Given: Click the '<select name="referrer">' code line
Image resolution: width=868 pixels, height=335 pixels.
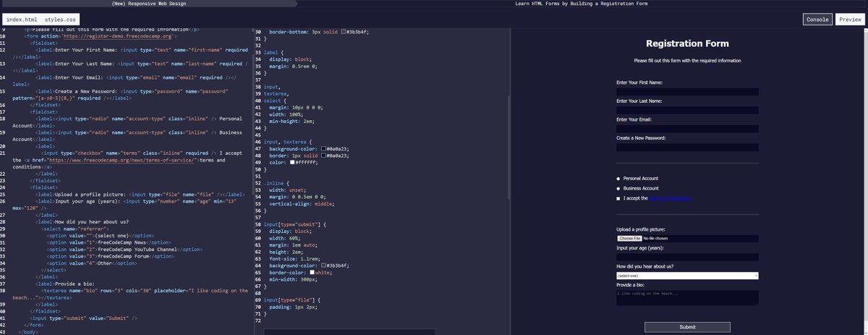Looking at the screenshot, I should [x=75, y=229].
